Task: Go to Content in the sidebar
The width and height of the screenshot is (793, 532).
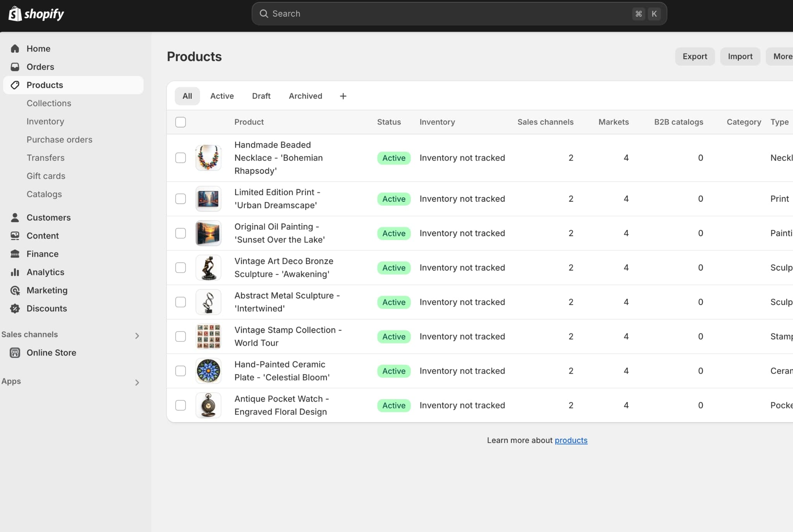Action: coord(43,235)
